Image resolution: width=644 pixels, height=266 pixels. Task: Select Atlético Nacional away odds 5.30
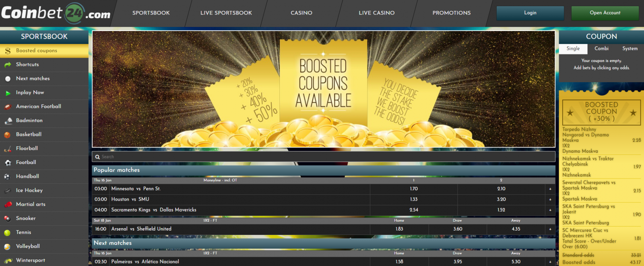click(516, 262)
